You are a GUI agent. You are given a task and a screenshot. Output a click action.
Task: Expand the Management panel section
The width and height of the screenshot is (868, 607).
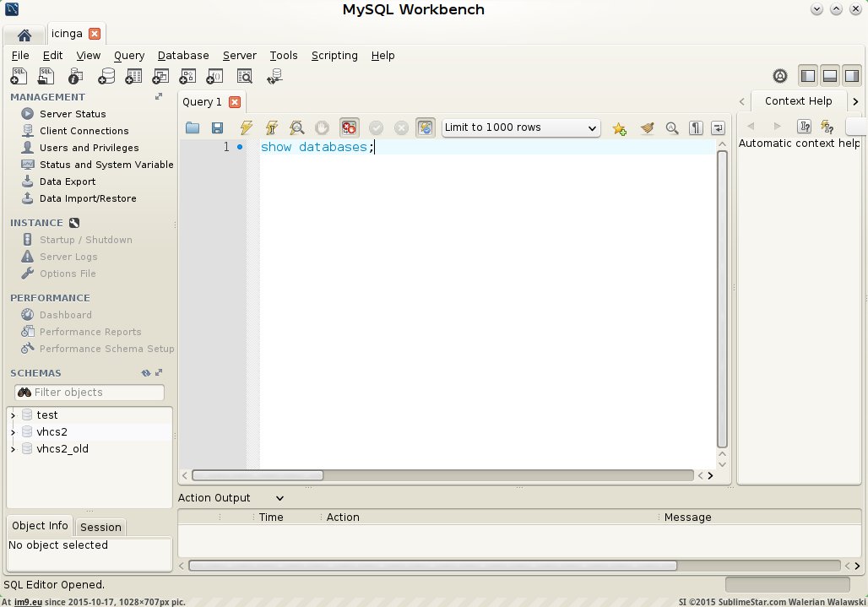pyautogui.click(x=159, y=97)
